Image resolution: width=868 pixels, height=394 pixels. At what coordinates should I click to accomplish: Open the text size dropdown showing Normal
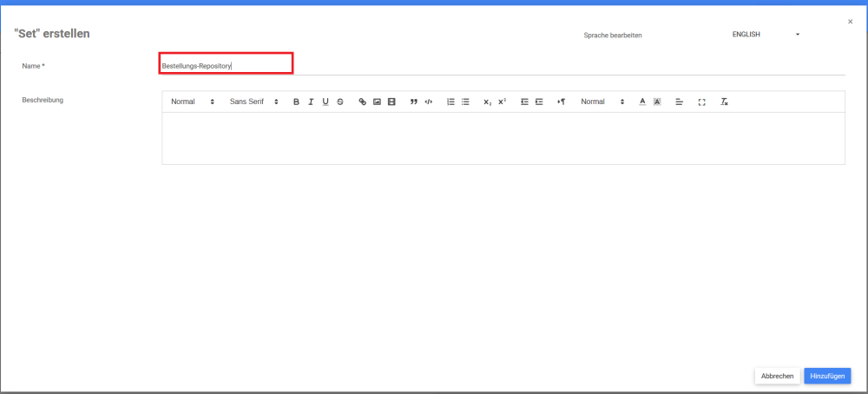(x=602, y=102)
